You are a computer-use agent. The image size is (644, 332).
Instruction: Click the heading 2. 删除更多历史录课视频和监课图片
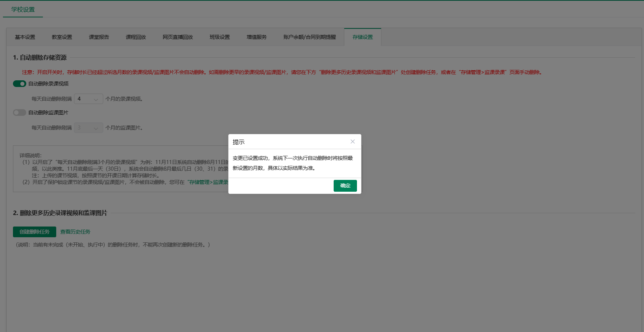[x=60, y=213]
